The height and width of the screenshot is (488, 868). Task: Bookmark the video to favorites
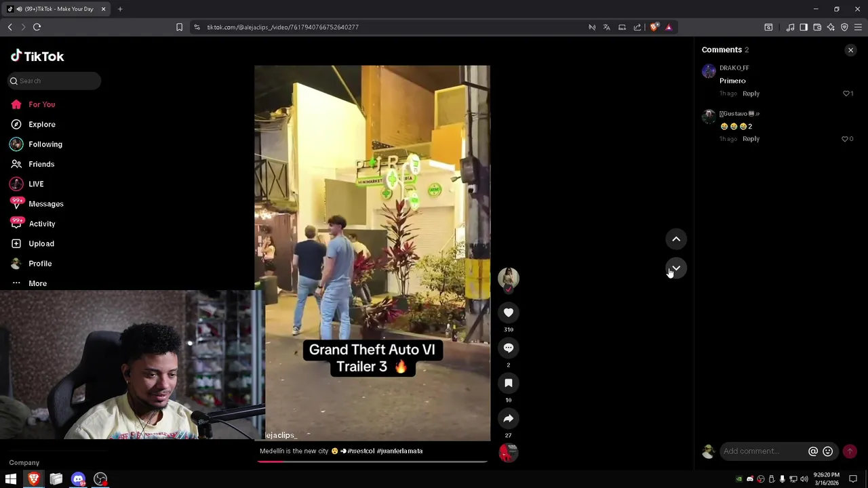pyautogui.click(x=508, y=383)
